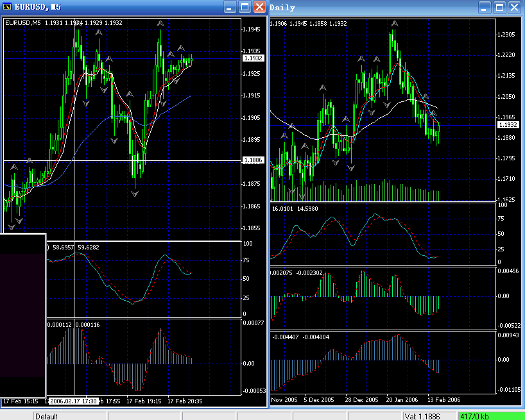This screenshot has height=420, width=525.
Task: Click the '16.0101 14.5980' Daily stochastic values
Action: (295, 208)
